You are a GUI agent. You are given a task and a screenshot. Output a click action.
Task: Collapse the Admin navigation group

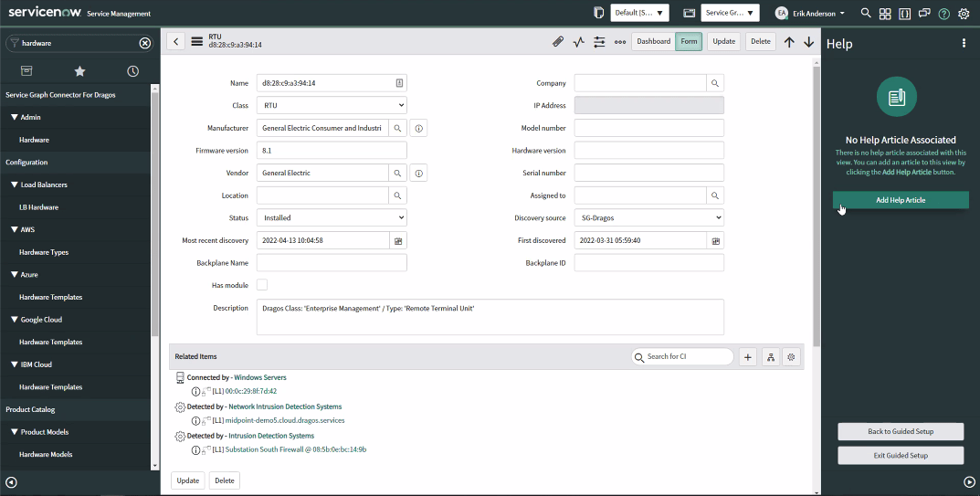coord(15,117)
